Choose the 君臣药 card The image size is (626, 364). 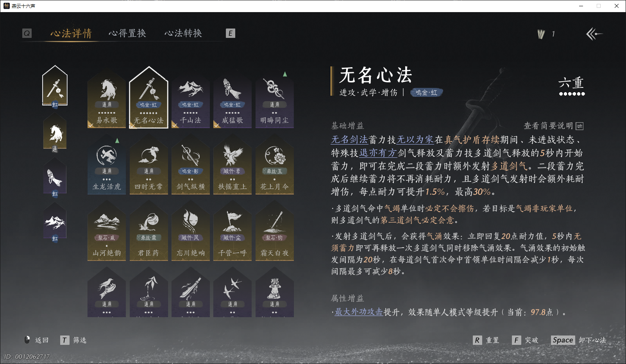click(149, 230)
